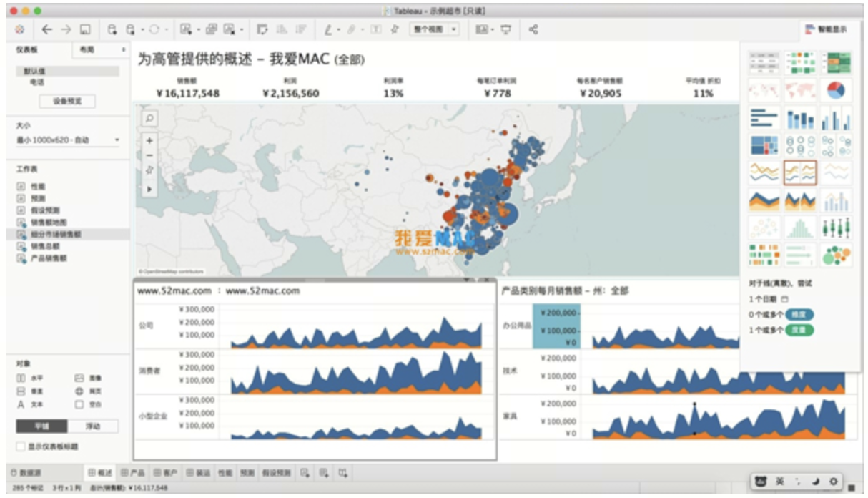The image size is (868, 498).
Task: Select the 默认值 device layout row
Action: [67, 72]
